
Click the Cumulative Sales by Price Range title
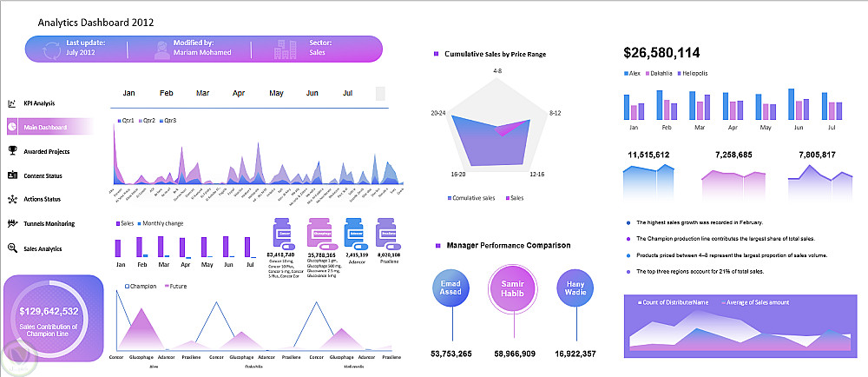pyautogui.click(x=496, y=54)
